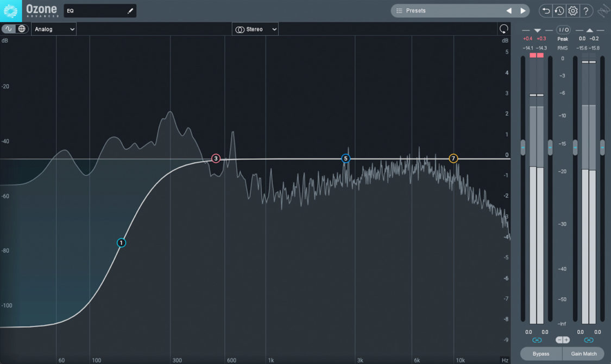The height and width of the screenshot is (364, 611).
Task: Switch EQ view with the globe toggle
Action: [21, 29]
